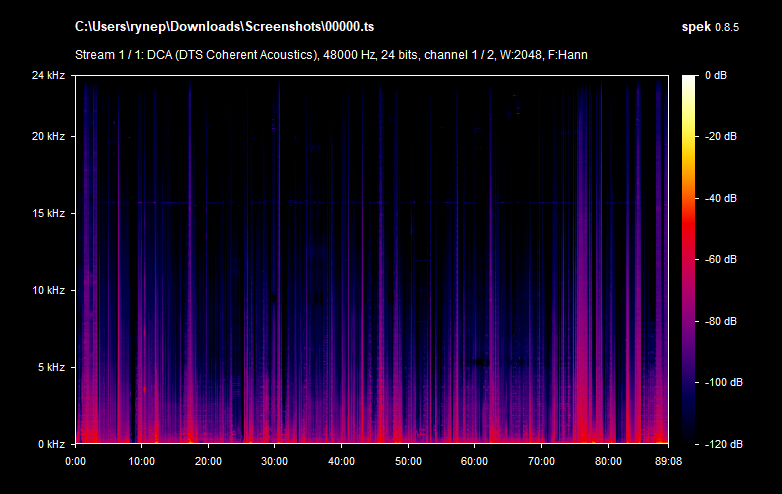Click the center of the spectrogram plot
The width and height of the screenshot is (782, 494).
(x=371, y=260)
